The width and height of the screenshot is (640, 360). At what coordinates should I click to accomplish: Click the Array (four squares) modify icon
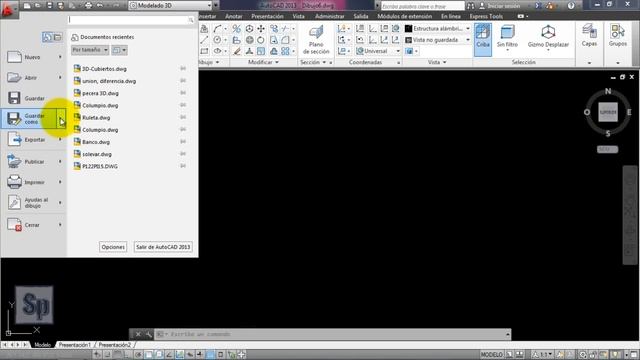click(x=285, y=51)
